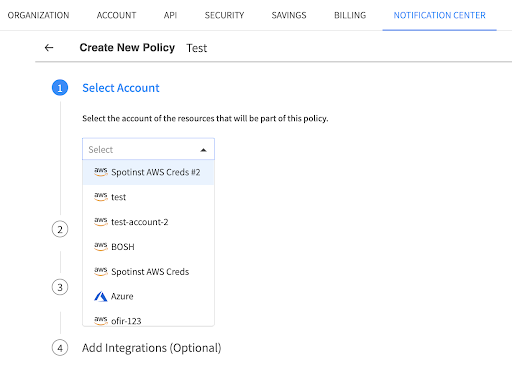Pick test-account-2 from the list
The width and height of the screenshot is (512, 376).
click(x=148, y=222)
